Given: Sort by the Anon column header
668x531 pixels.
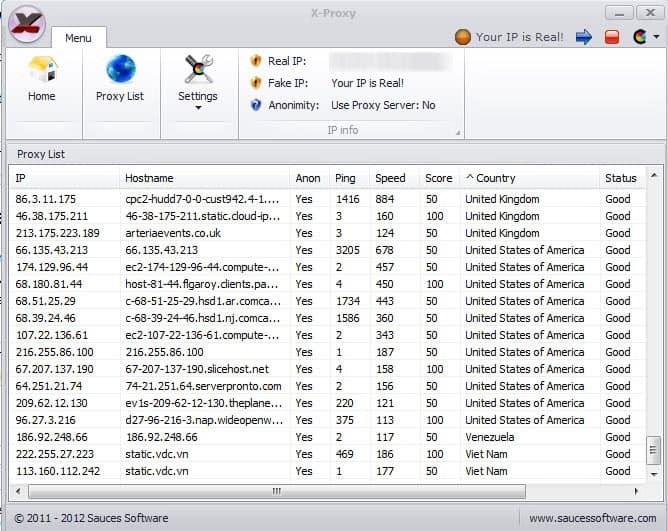Looking at the screenshot, I should coord(309,178).
